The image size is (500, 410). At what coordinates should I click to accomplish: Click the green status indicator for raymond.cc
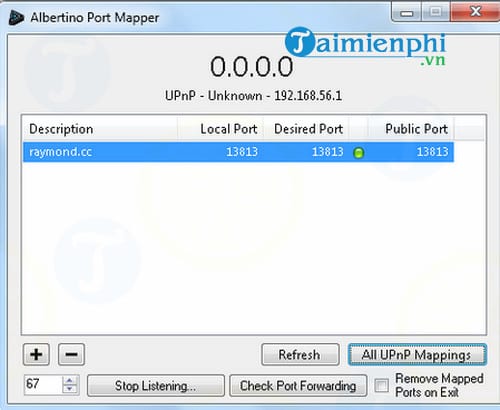[358, 153]
